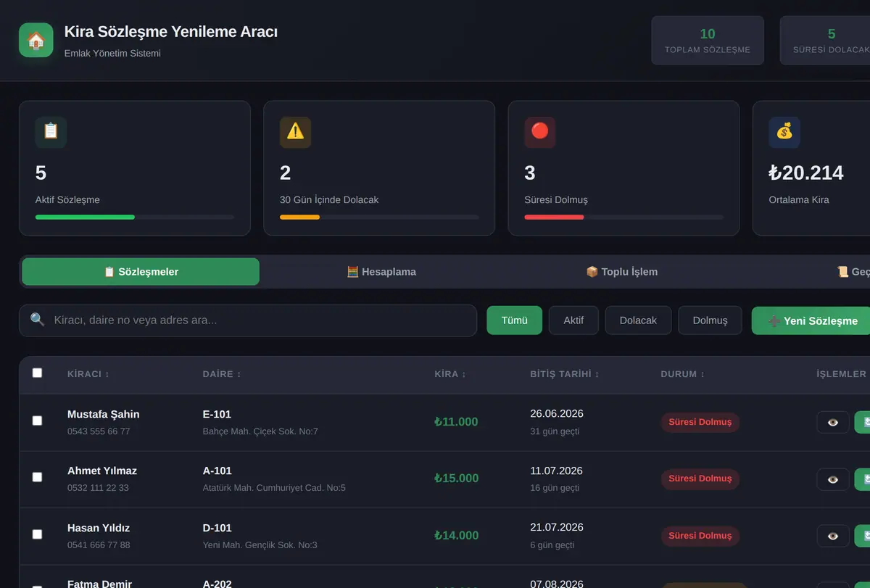Viewport: 870px width, 588px height.
Task: View details of Hasan Yıldız's contract
Action: click(x=833, y=536)
